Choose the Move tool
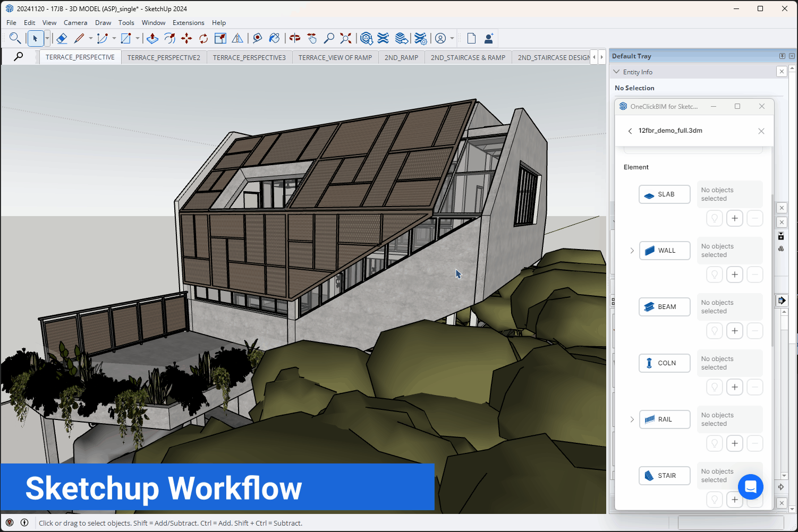Viewport: 798px width, 532px height. [186, 38]
